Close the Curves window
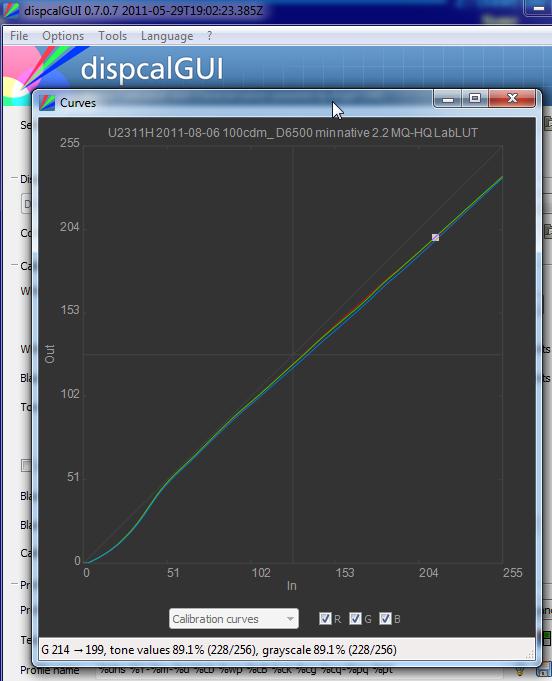The width and height of the screenshot is (552, 681). (512, 99)
